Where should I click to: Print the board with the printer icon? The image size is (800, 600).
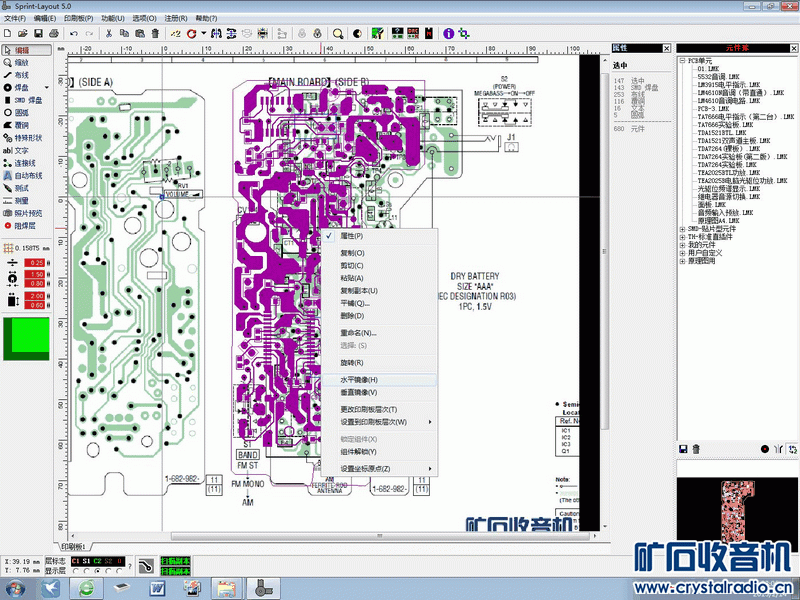point(54,33)
